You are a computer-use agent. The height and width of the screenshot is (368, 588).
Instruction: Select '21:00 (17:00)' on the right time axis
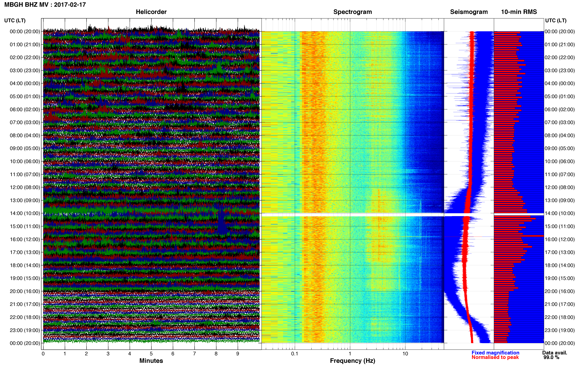point(560,304)
